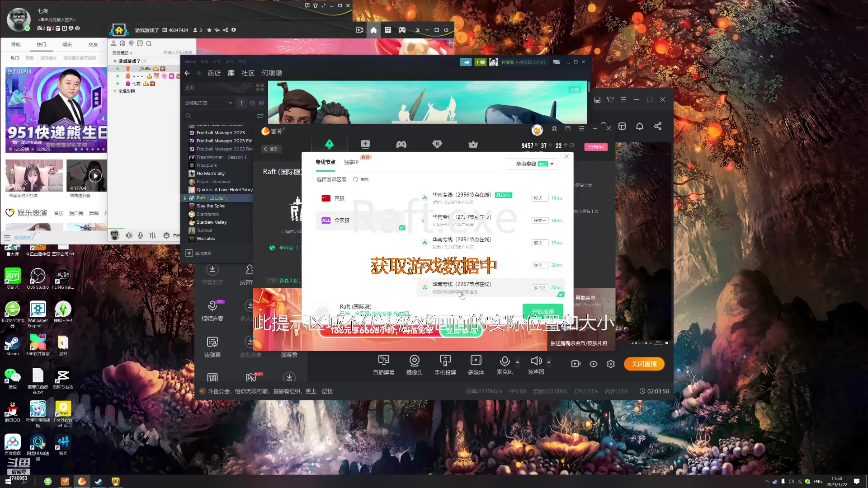Open Steam from the taskbar
The height and width of the screenshot is (488, 868).
click(x=99, y=481)
